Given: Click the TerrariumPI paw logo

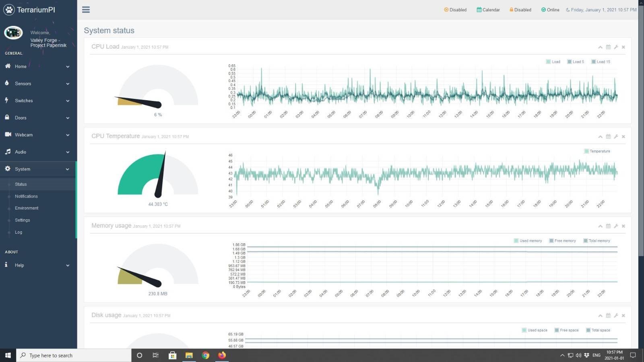Looking at the screenshot, I should coord(9,10).
